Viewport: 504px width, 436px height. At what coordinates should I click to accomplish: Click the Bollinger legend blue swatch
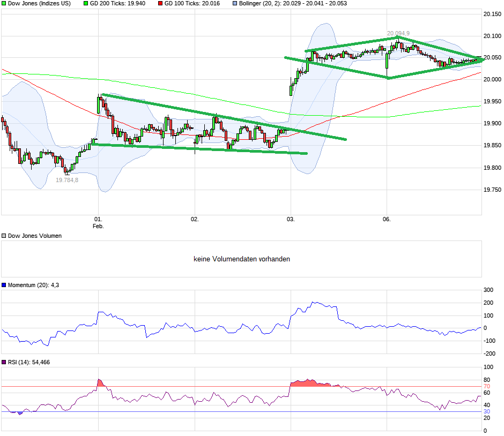coord(235,4)
